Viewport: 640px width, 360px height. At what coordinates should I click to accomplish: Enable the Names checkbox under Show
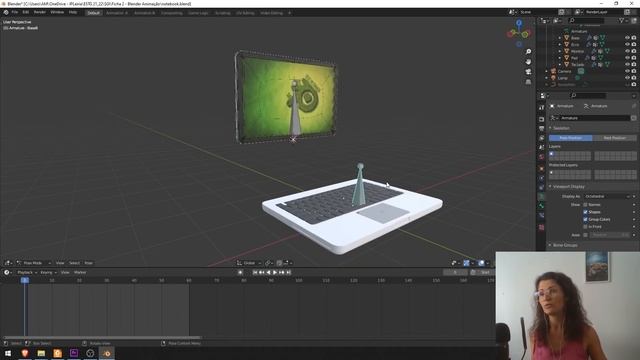click(585, 205)
